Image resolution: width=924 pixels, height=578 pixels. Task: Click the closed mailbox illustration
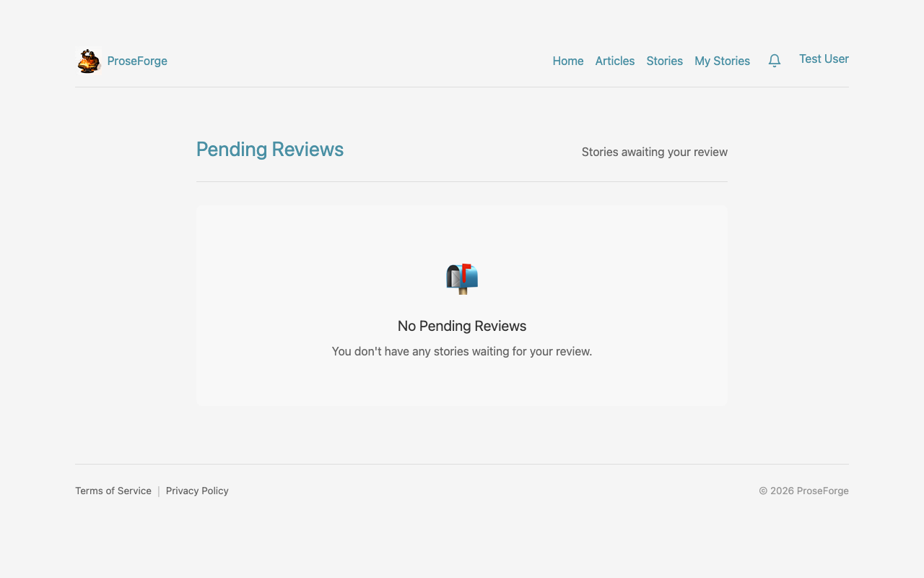pos(461,279)
